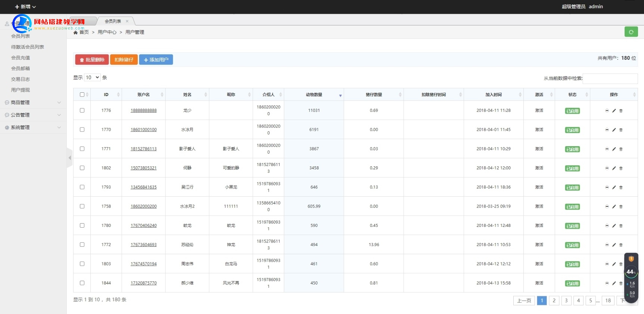Click the 批量删除 button
Viewport: 644px width, 314px height.
(92, 60)
